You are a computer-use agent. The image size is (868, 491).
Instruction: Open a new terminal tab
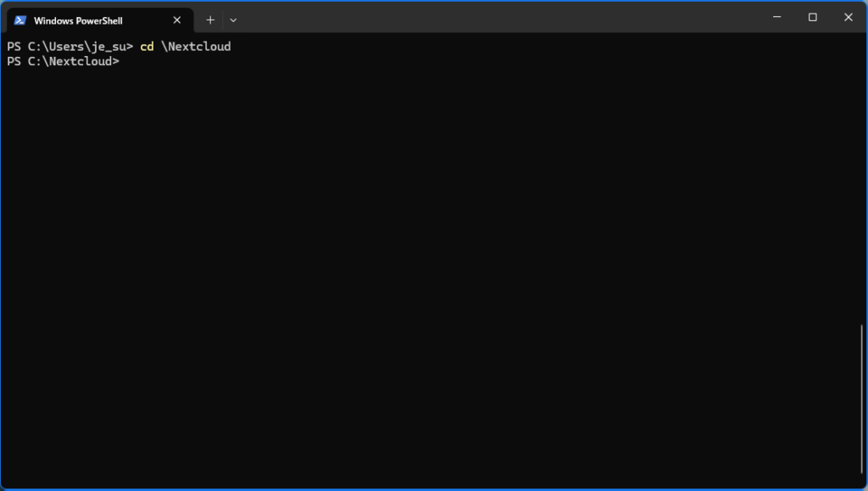tap(210, 20)
